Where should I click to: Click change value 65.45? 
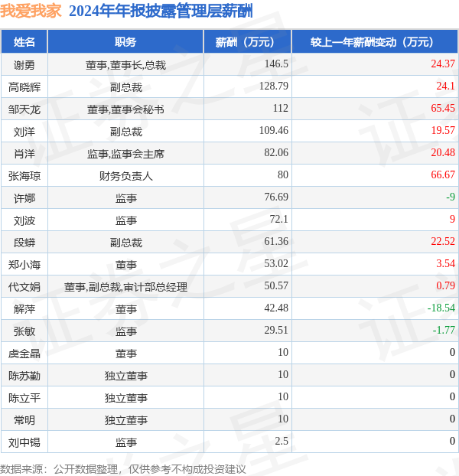coord(443,108)
